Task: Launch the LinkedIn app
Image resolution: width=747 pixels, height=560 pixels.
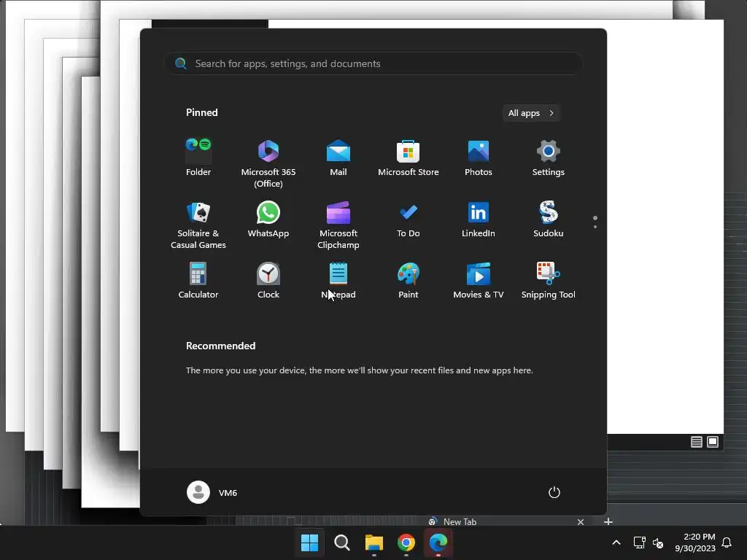Action: pos(479,219)
